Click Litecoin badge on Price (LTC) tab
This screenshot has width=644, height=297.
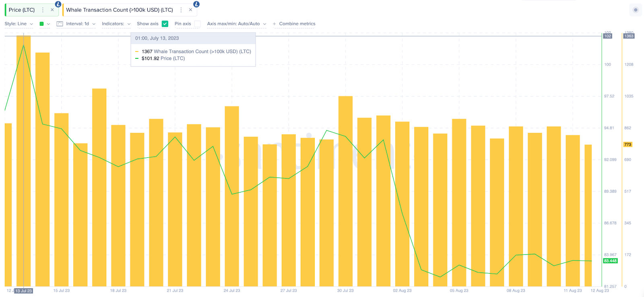point(58,4)
